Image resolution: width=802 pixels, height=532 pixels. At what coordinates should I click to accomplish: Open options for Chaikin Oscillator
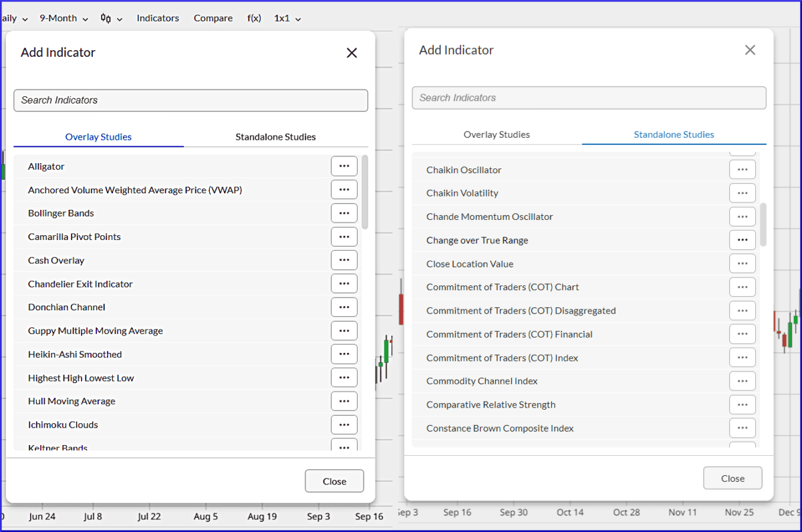coord(742,169)
